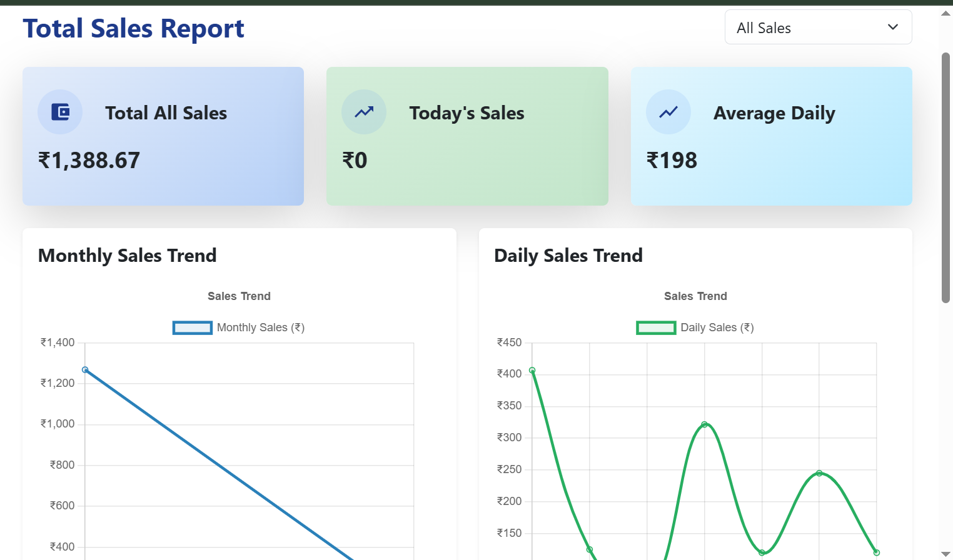Screen dimensions: 953x560
Task: Select the first data point on the monthly chart
Action: tap(86, 370)
